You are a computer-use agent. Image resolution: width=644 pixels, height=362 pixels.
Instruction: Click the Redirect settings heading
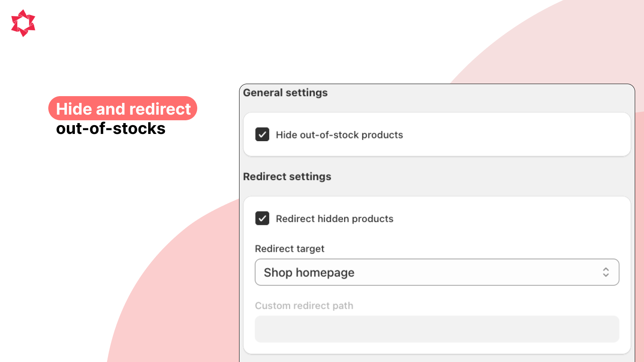click(287, 176)
